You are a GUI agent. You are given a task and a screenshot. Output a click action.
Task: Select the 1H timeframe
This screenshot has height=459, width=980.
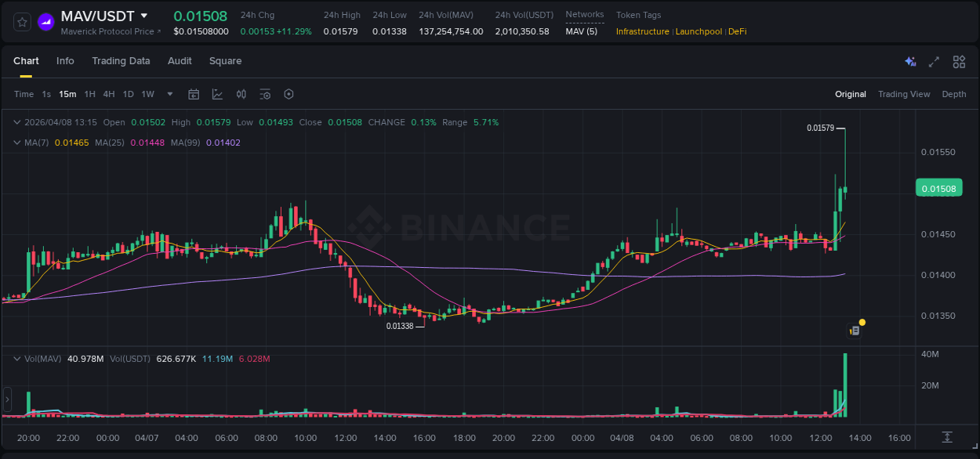point(91,94)
